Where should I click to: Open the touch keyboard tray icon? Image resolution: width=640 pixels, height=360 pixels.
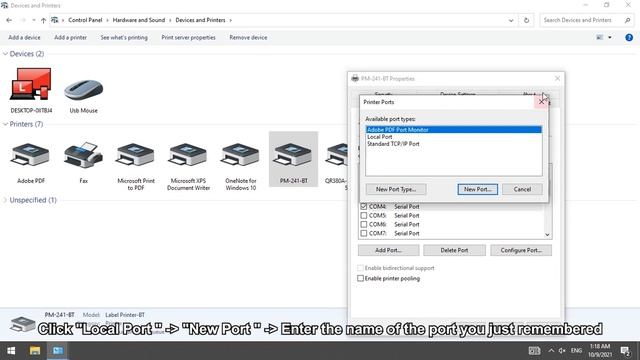534,351
